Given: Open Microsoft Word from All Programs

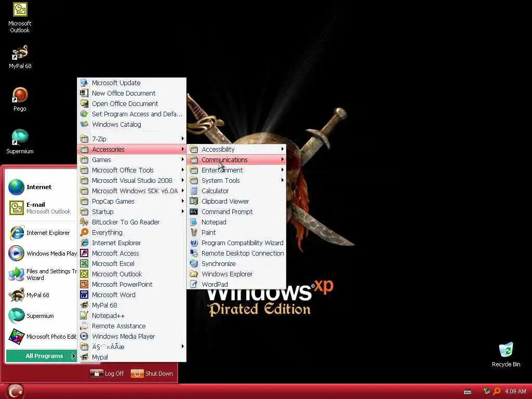Looking at the screenshot, I should pyautogui.click(x=131, y=295).
